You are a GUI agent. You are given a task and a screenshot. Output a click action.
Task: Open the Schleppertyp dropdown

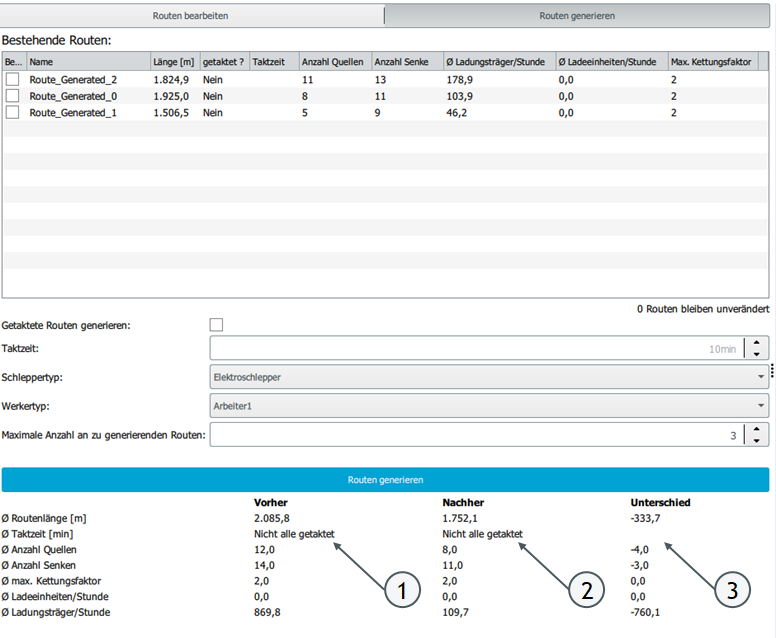coord(489,376)
